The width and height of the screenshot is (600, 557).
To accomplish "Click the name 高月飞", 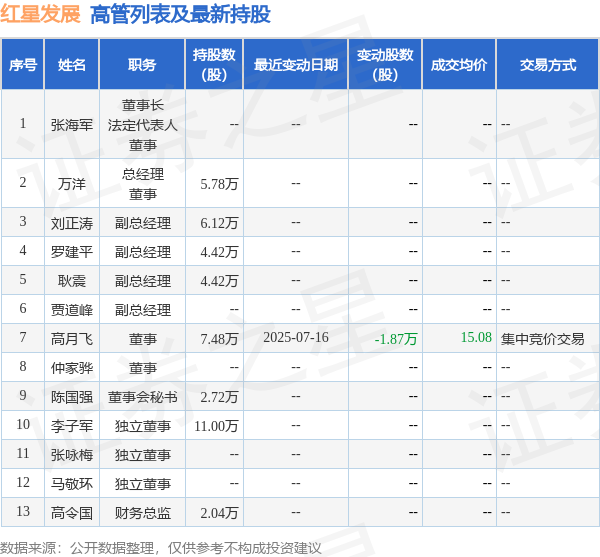I will click(72, 339).
